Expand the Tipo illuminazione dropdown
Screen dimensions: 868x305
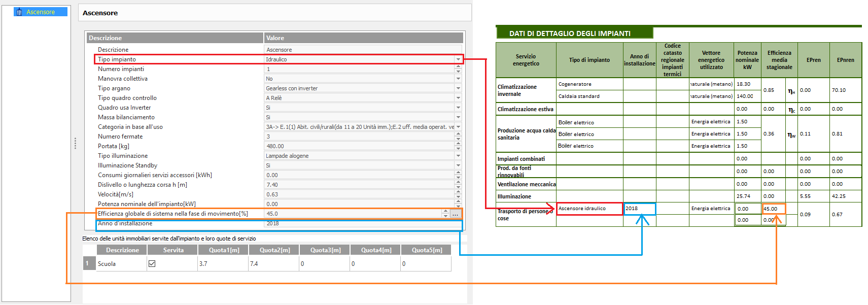pyautogui.click(x=458, y=156)
